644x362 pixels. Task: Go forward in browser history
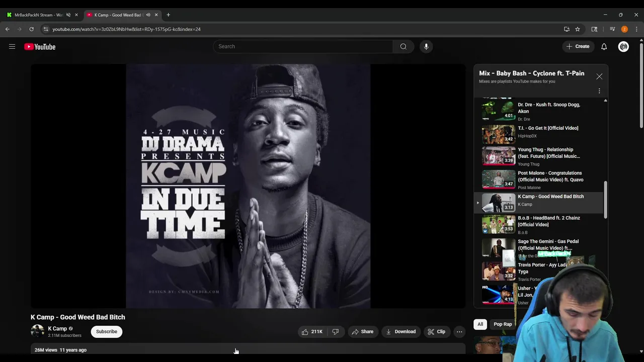coord(20,29)
